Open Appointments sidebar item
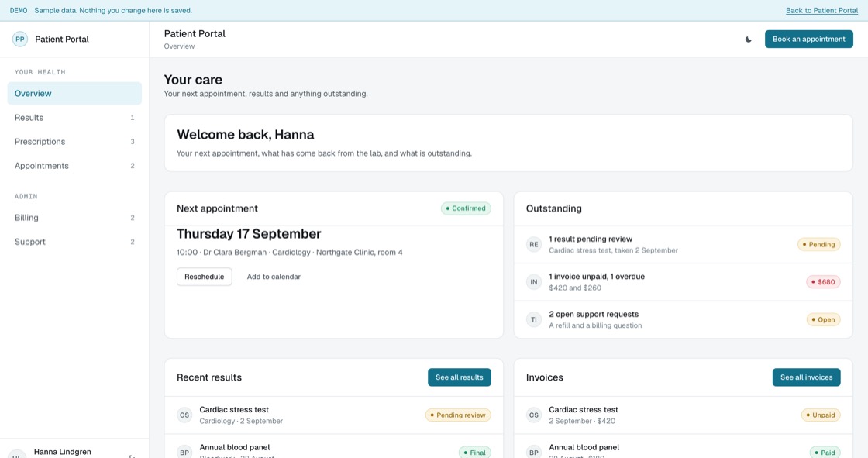 point(74,166)
